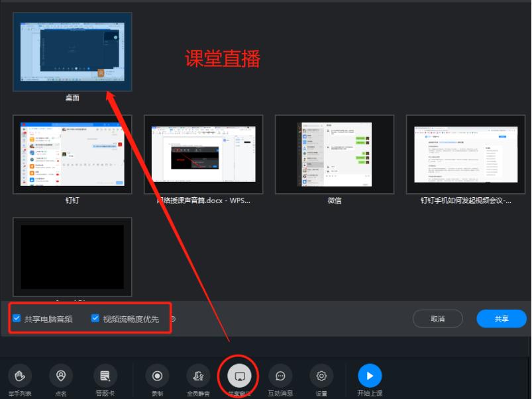Select the 微信 WeChat window thumbnail
The image size is (532, 399).
pos(335,154)
